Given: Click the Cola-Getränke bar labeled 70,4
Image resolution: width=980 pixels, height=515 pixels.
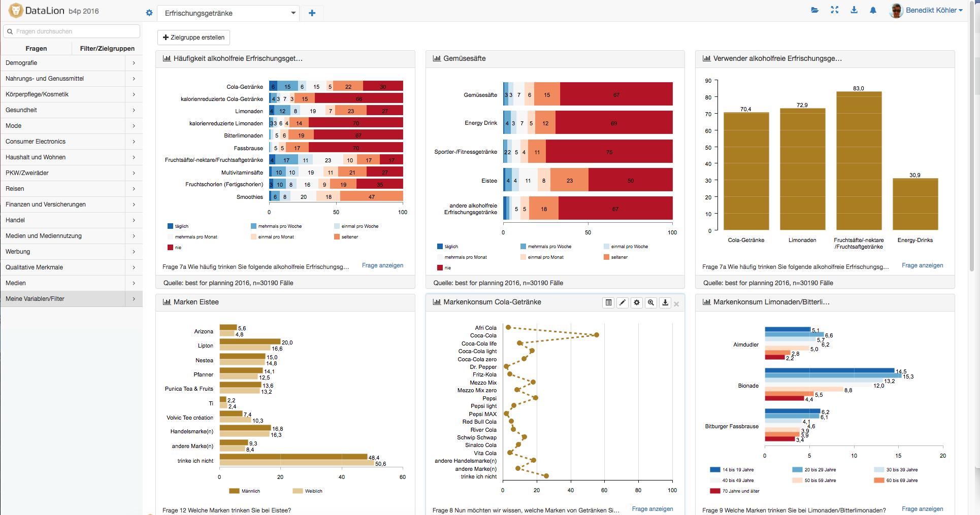Looking at the screenshot, I should point(746,171).
